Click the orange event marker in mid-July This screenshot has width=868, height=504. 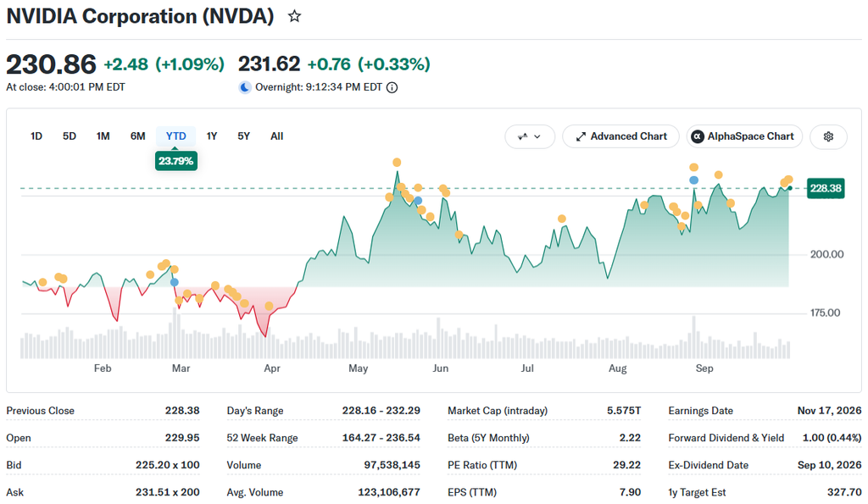click(562, 219)
